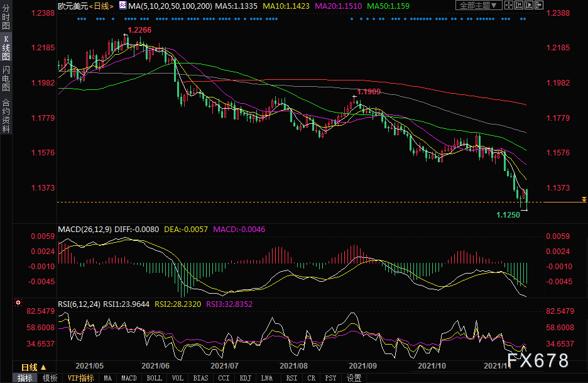Open the 闪电图 sidebar view

pyautogui.click(x=6, y=79)
